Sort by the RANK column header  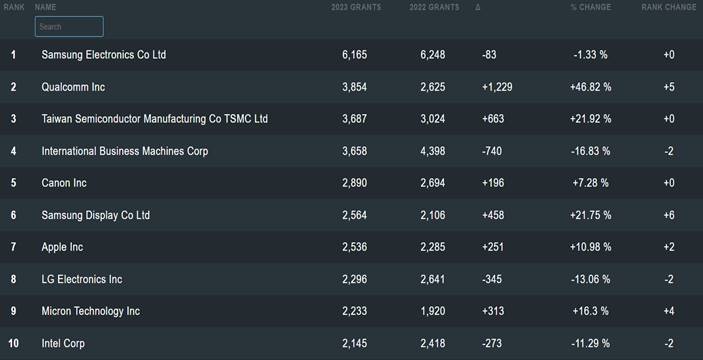click(x=14, y=7)
